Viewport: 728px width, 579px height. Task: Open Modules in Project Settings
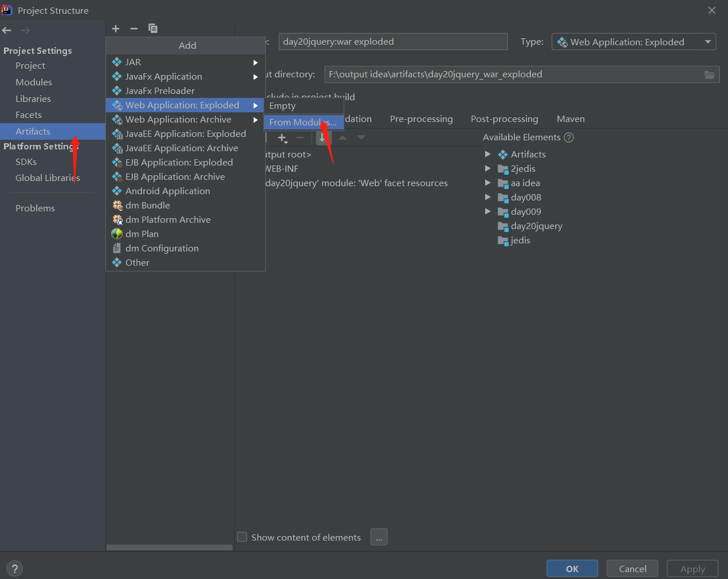(x=34, y=82)
